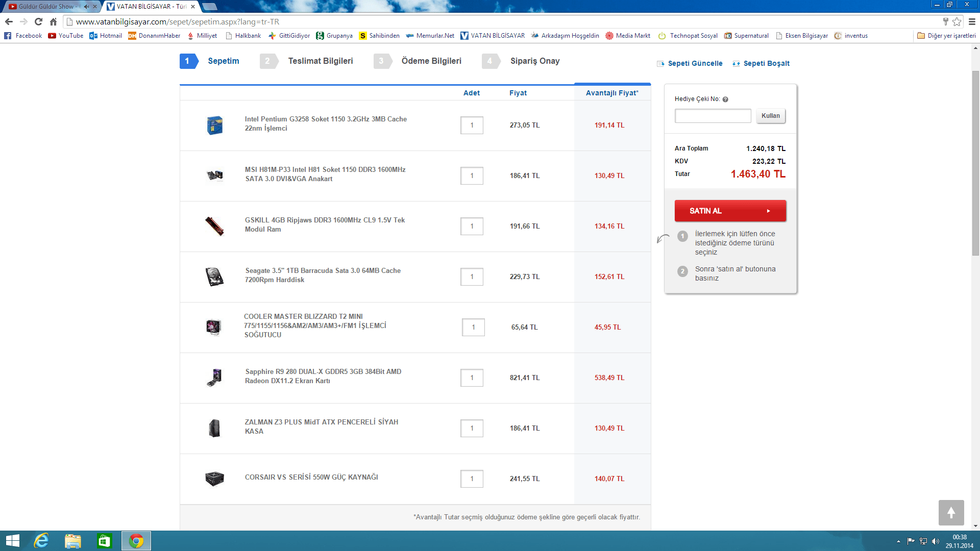The height and width of the screenshot is (551, 980).
Task: Open the Windows Store taskbar icon
Action: pos(104,541)
